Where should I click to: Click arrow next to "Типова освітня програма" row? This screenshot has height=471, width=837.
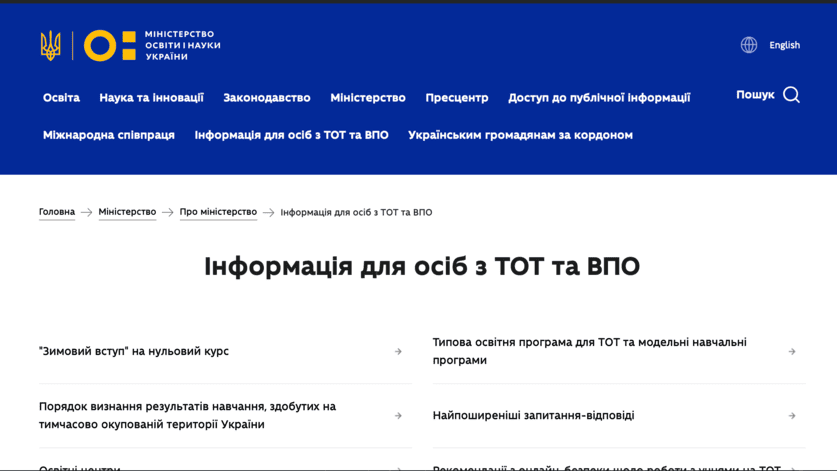pyautogui.click(x=792, y=351)
